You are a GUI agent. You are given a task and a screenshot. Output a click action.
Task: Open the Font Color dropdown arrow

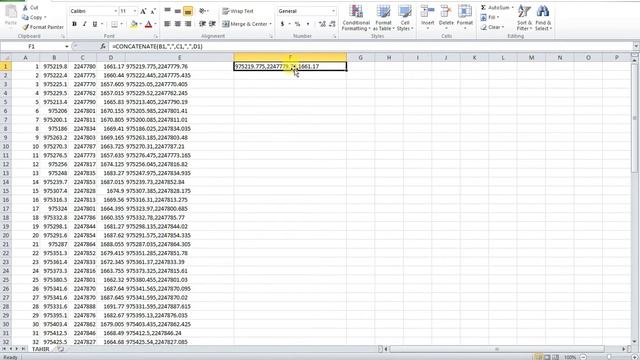pyautogui.click(x=155, y=24)
